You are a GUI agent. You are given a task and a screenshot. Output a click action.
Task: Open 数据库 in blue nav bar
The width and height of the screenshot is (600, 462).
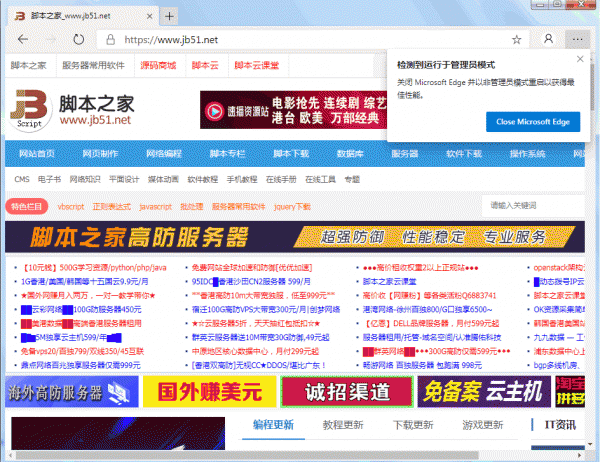pos(350,154)
